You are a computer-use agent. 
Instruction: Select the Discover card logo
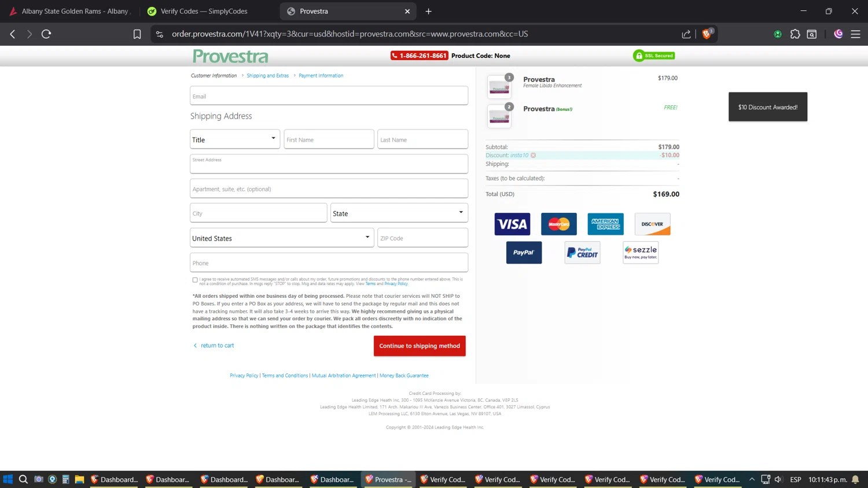[652, 224]
